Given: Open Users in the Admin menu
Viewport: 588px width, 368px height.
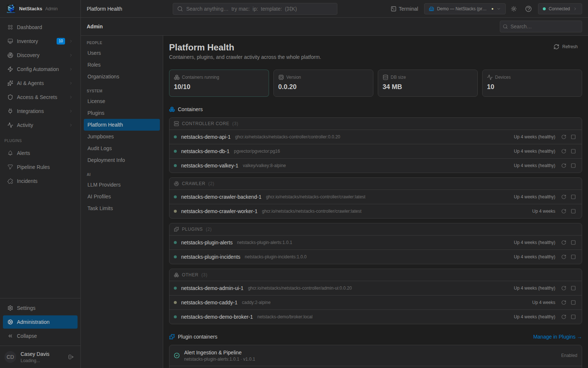Looking at the screenshot, I should (122, 53).
